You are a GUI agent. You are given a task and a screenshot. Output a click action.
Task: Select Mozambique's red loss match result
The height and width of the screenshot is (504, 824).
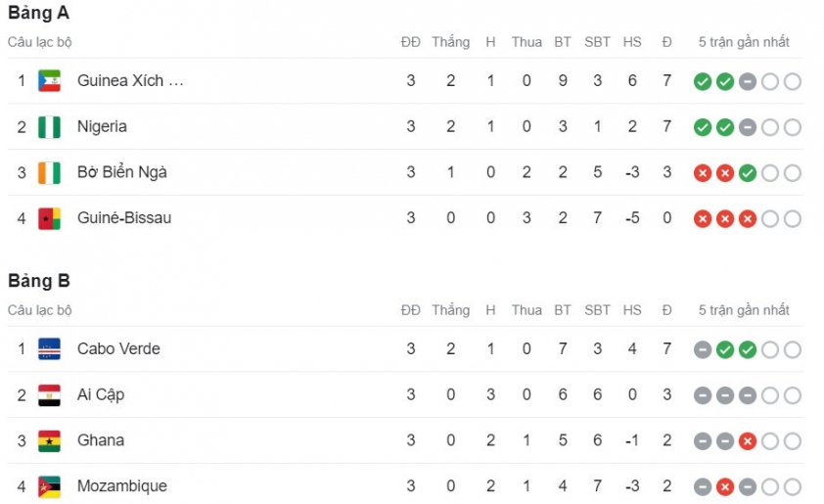pyautogui.click(x=725, y=487)
